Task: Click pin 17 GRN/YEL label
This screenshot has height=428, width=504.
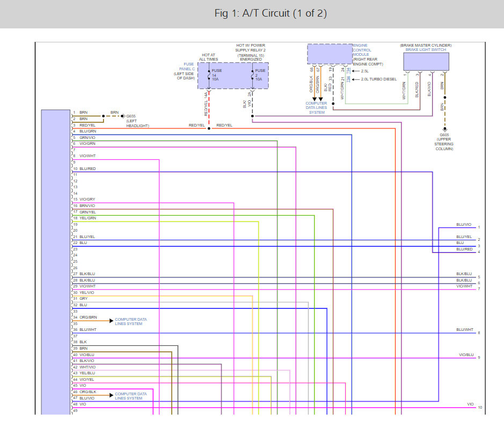Action: pyautogui.click(x=87, y=212)
